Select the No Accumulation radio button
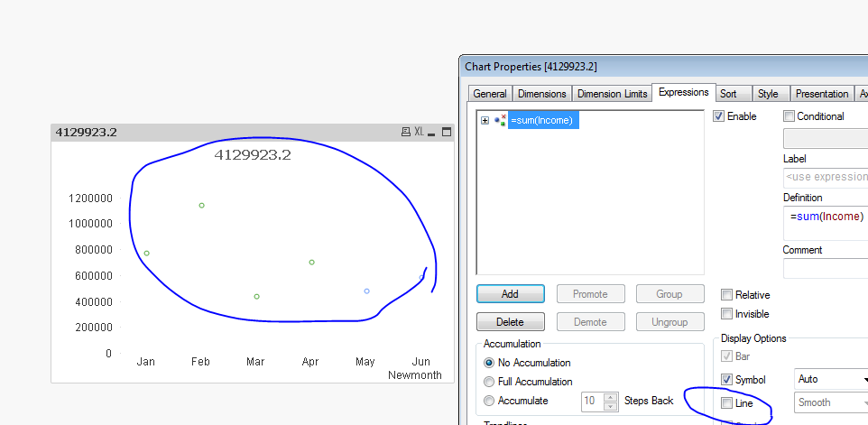Image resolution: width=868 pixels, height=425 pixels. [489, 363]
